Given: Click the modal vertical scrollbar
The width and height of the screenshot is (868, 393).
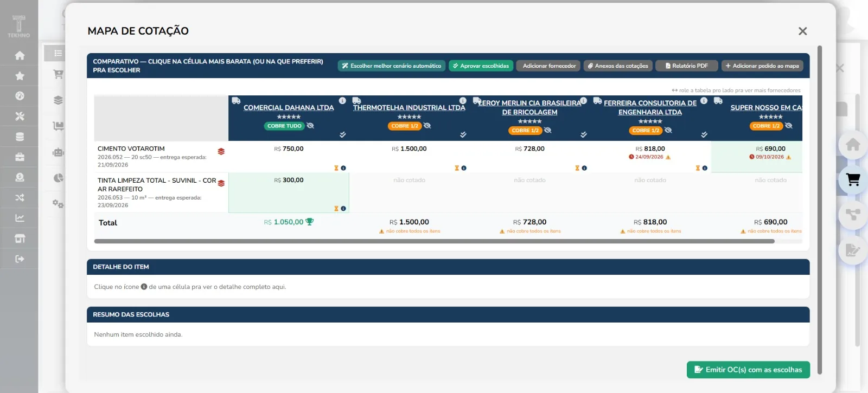Looking at the screenshot, I should click(820, 210).
